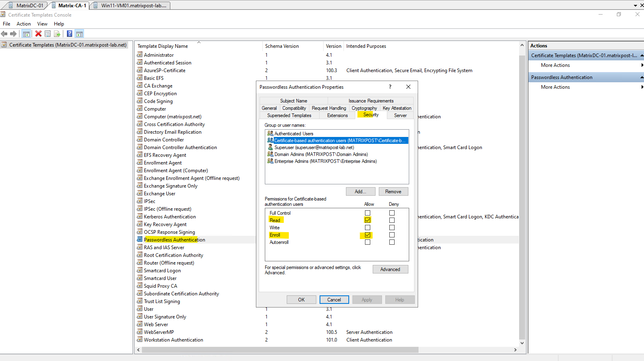Check Allow for Full Control
The height and width of the screenshot is (361, 644).
[367, 213]
